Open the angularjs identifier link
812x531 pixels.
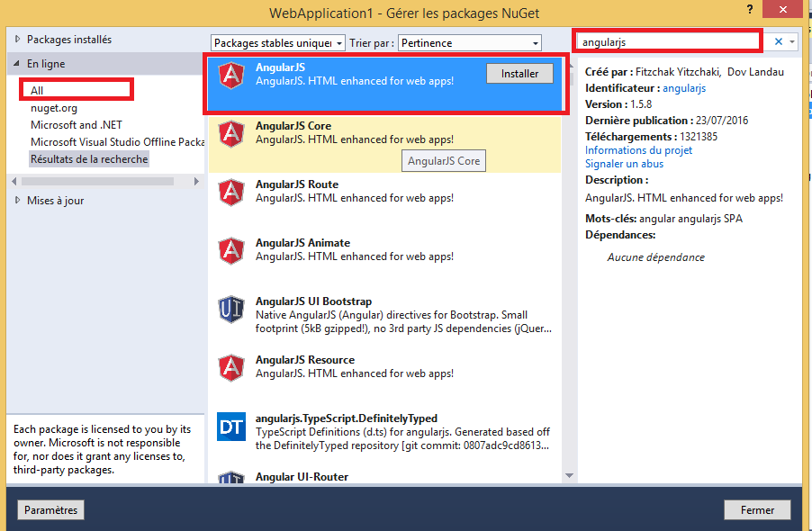pos(684,88)
